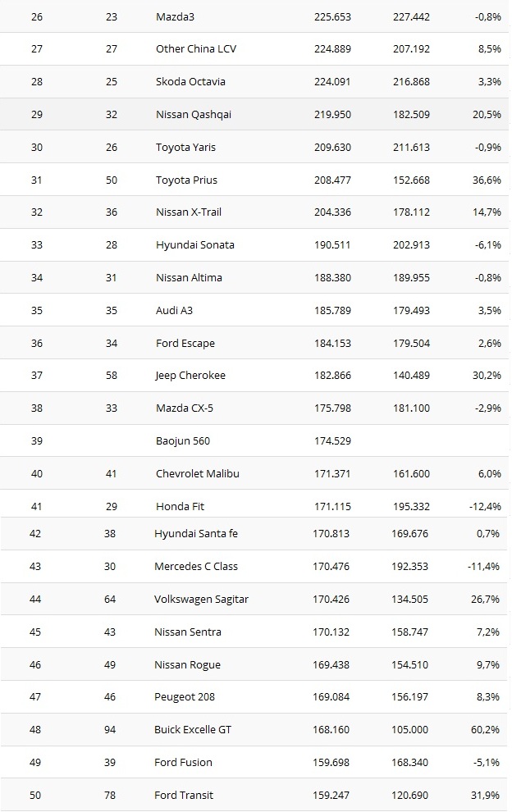Viewport: 512px width, 812px height.
Task: Select the Baojun 560 model name
Action: click(x=183, y=440)
